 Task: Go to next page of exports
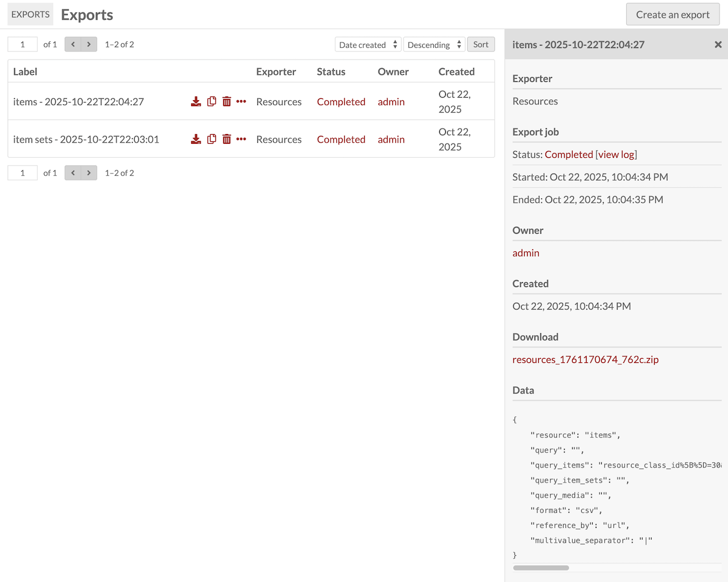click(x=89, y=44)
